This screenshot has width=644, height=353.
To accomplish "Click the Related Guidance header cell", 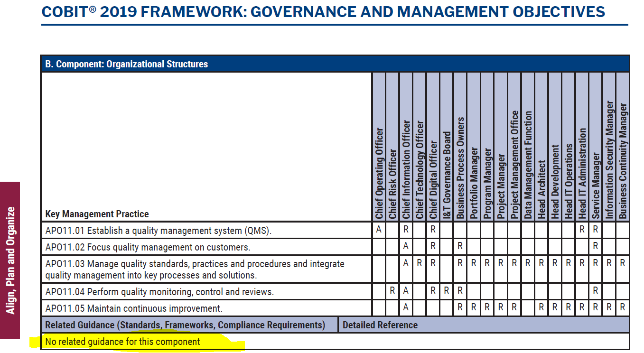I will (189, 325).
